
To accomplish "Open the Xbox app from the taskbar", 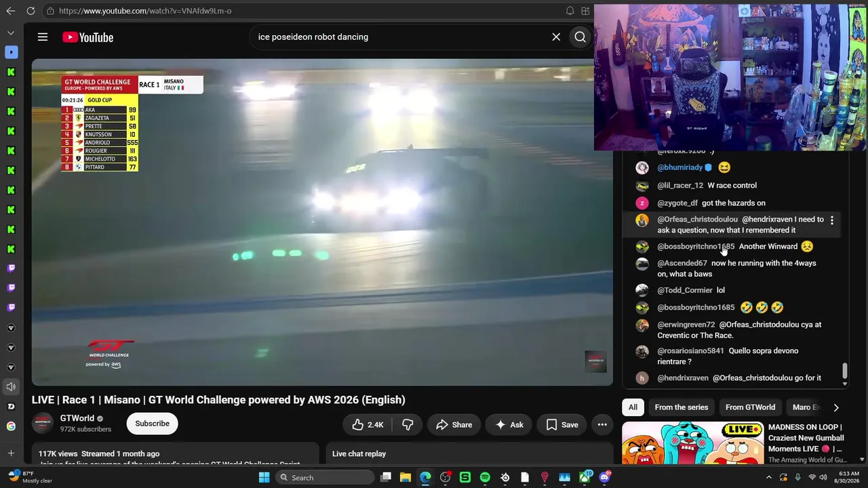I will click(x=585, y=478).
